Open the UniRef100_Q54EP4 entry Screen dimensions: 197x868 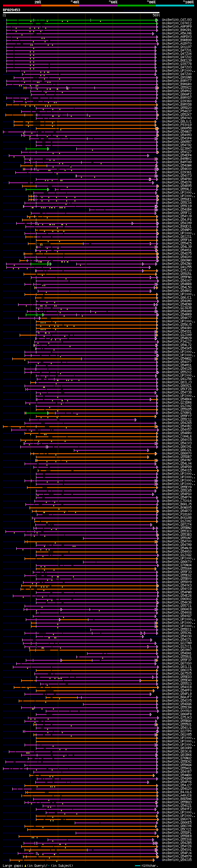click(177, 155)
